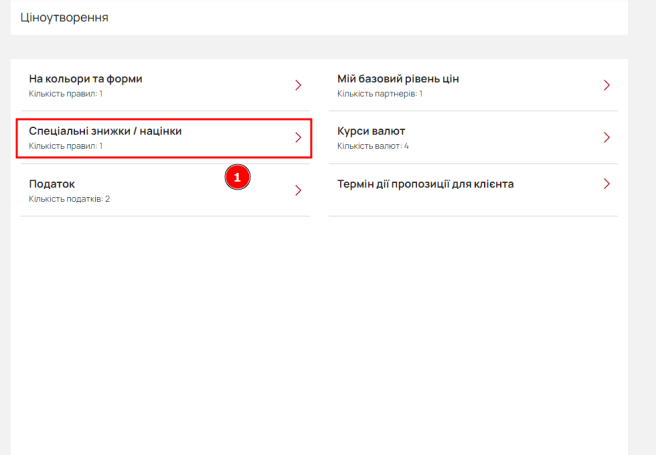Open Термін дії пропозиції для клієнта
The image size is (656, 455).
[473, 190]
